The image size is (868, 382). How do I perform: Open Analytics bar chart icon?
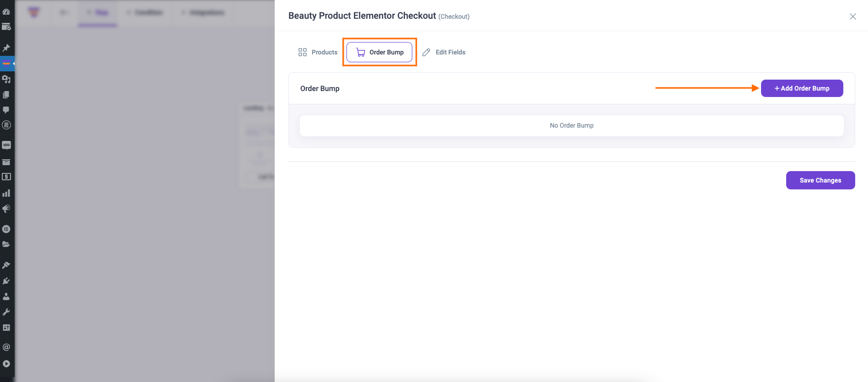6,193
